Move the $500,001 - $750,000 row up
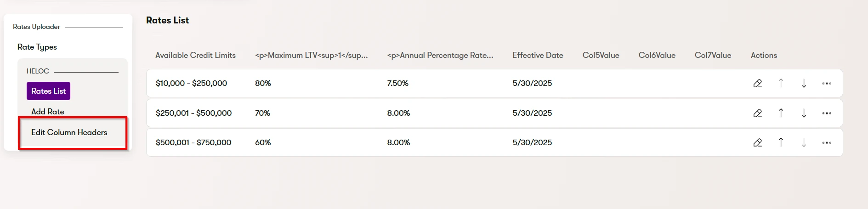868x209 pixels. click(781, 142)
